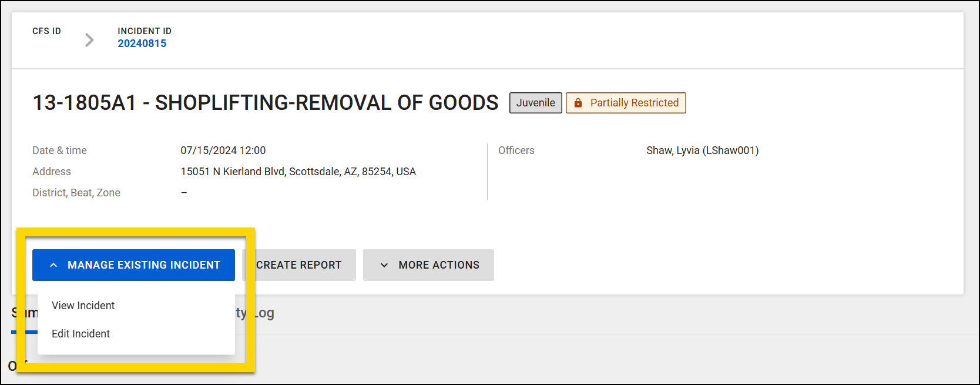Click the shoplifting incident title heading

pos(266,103)
